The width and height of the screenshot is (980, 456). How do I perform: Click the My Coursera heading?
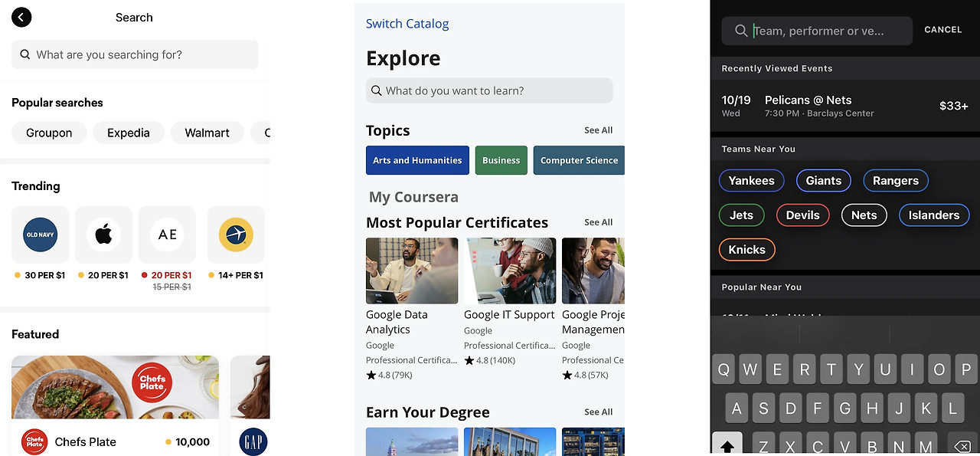(413, 197)
